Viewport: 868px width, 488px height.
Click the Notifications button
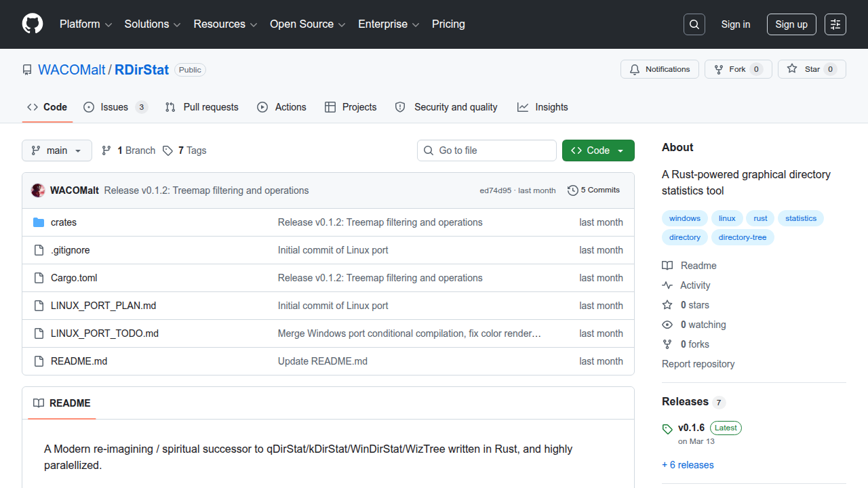point(660,69)
